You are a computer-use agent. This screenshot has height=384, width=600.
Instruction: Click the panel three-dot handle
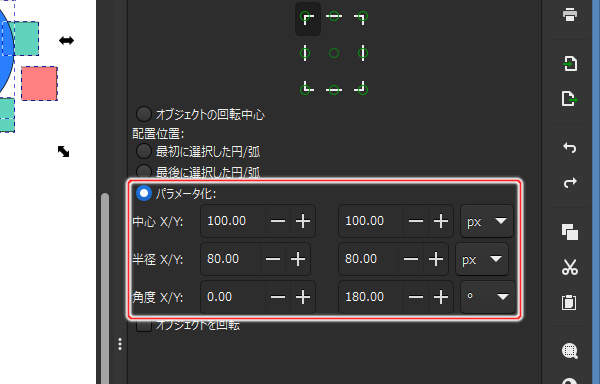click(120, 344)
